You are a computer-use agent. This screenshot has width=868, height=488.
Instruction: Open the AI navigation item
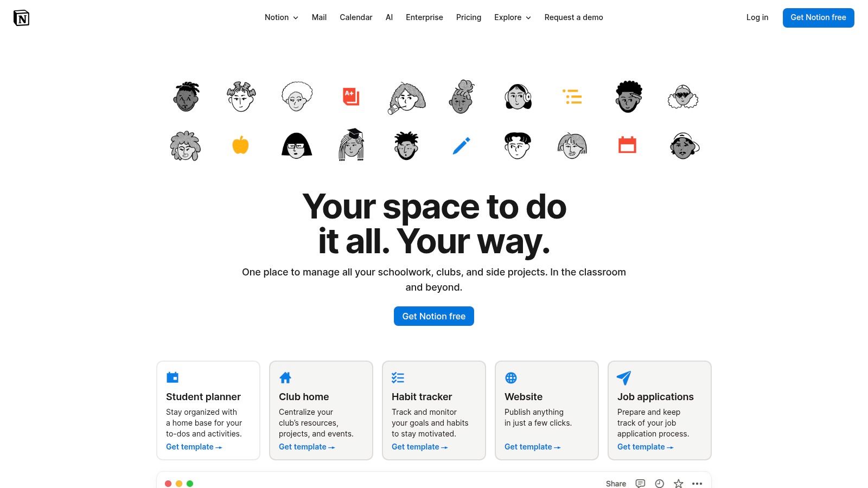pyautogui.click(x=389, y=17)
